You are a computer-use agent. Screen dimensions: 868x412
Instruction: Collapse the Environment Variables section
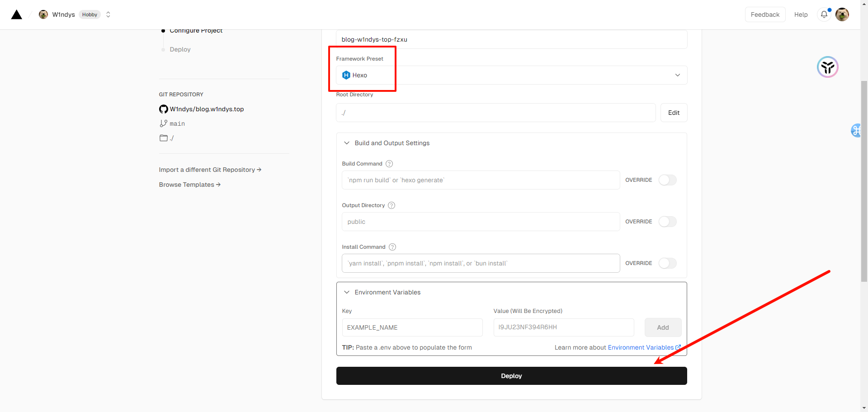click(347, 292)
